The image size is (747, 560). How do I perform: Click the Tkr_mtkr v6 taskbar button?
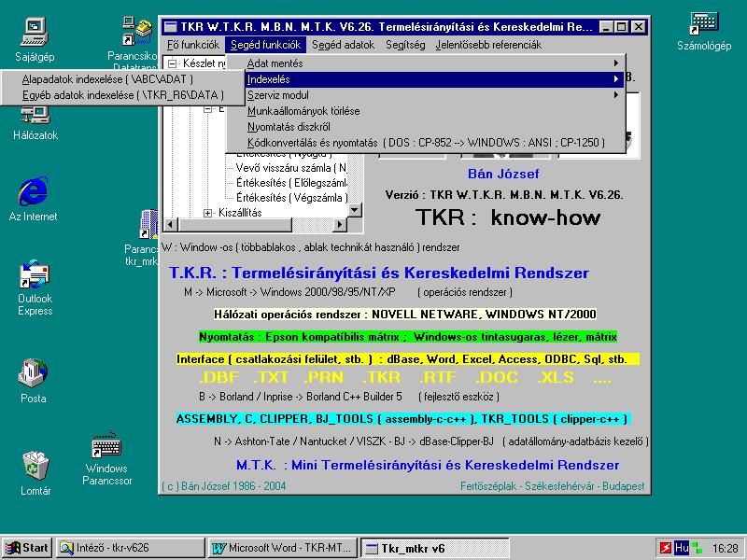434,548
